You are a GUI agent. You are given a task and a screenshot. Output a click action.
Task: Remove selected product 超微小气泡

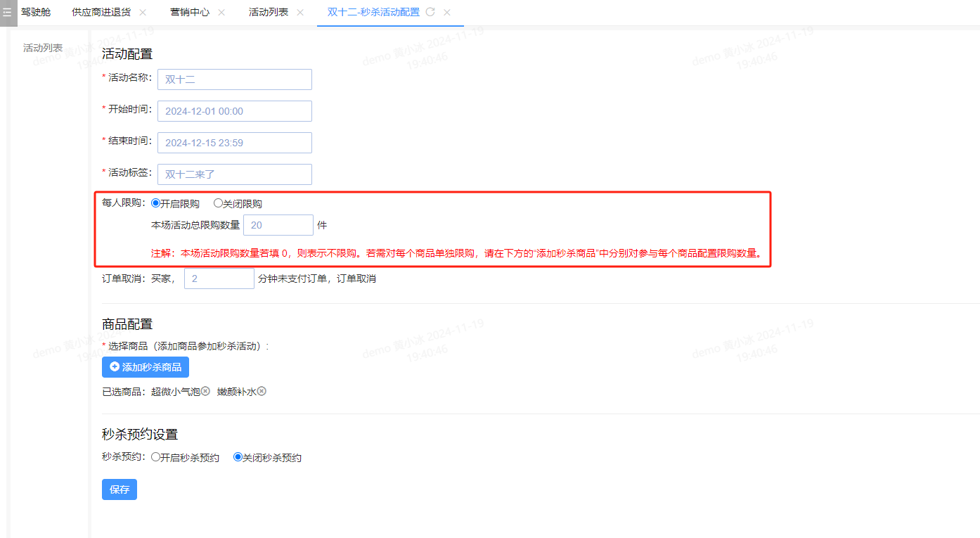point(205,391)
